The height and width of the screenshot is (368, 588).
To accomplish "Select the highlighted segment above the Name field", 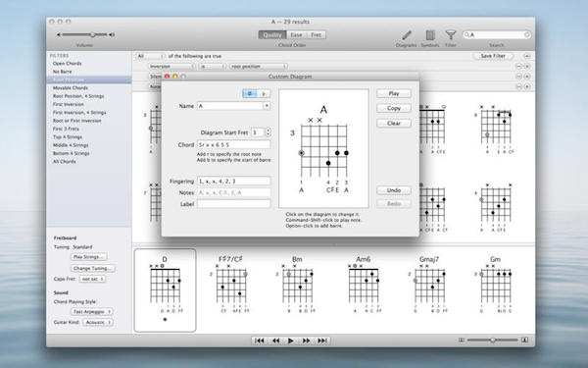I will point(250,93).
